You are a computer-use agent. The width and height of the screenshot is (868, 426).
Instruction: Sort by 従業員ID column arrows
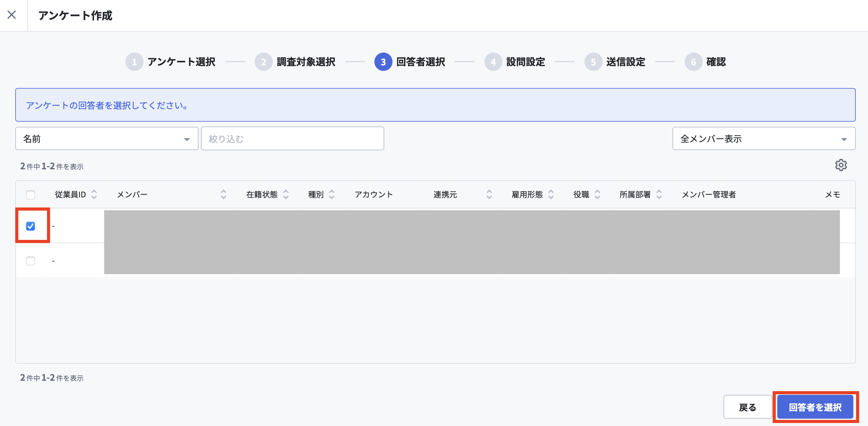click(94, 194)
